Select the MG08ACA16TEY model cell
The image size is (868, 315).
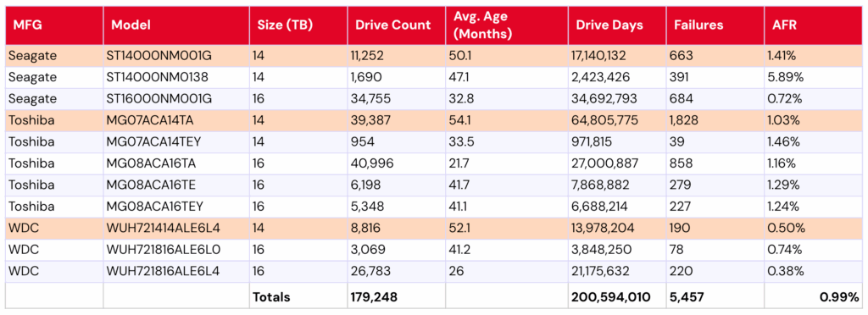pyautogui.click(x=176, y=207)
